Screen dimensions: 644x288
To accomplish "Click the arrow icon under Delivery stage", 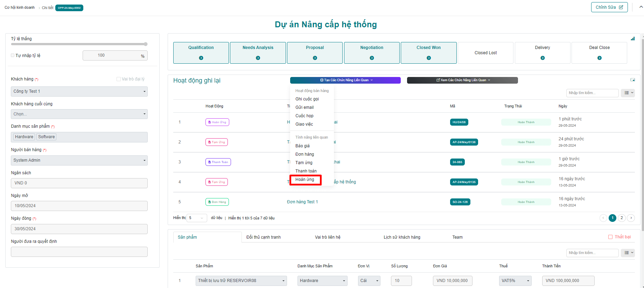I will point(542,58).
